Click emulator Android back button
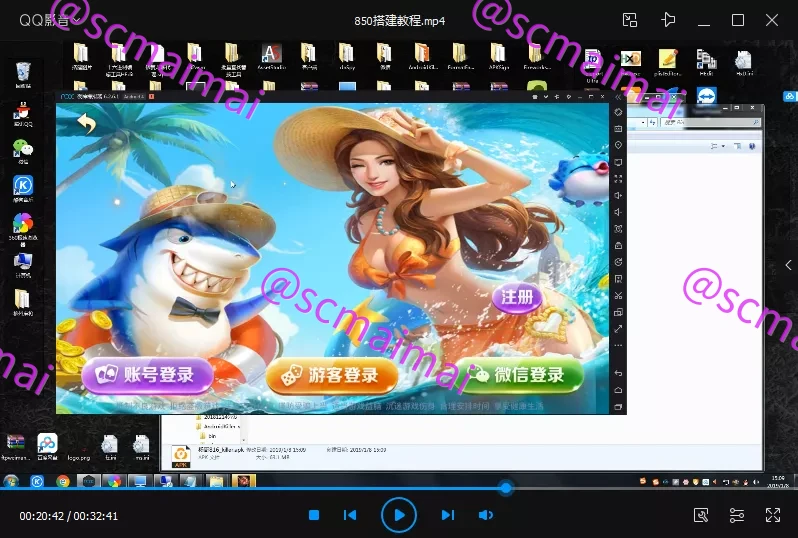This screenshot has width=798, height=538. [x=618, y=373]
